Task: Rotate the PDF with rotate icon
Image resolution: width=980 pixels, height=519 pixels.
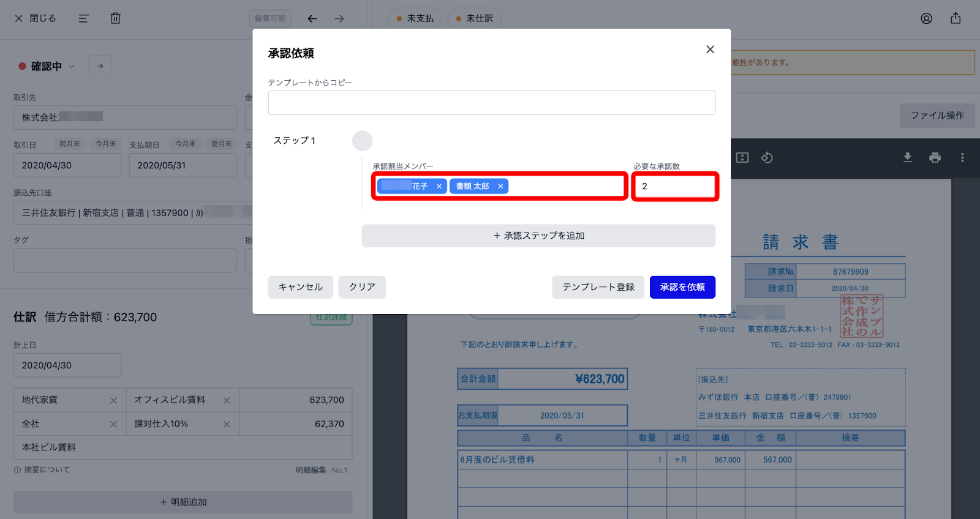Action: pos(767,158)
